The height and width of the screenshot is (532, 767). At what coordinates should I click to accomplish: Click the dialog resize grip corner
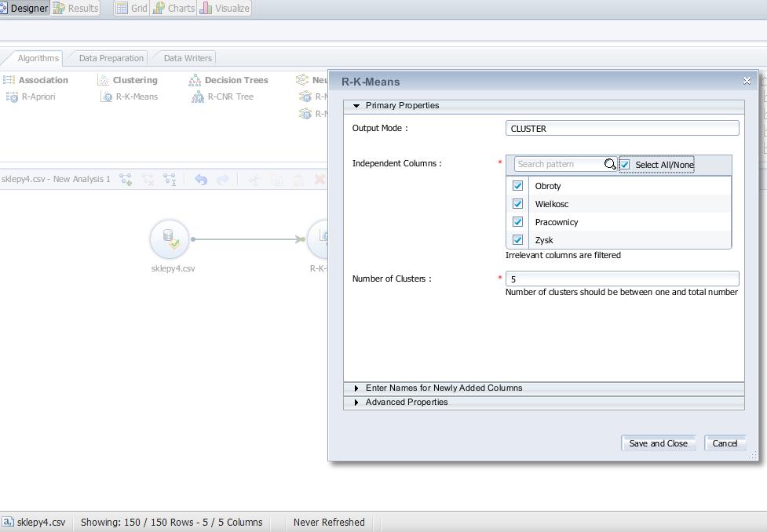pyautogui.click(x=753, y=455)
